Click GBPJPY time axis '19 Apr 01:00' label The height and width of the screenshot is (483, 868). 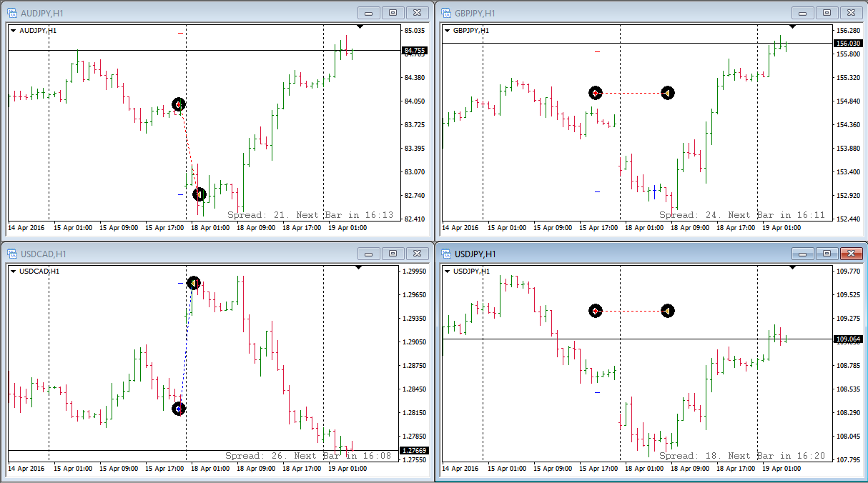point(780,228)
